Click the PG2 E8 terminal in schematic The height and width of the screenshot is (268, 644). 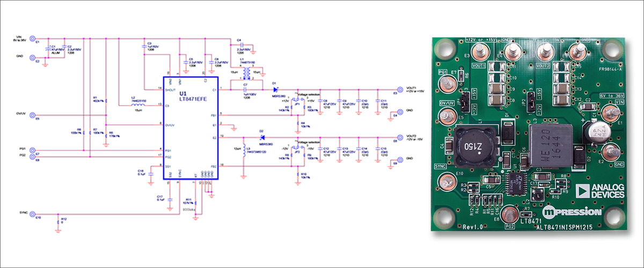[32, 157]
